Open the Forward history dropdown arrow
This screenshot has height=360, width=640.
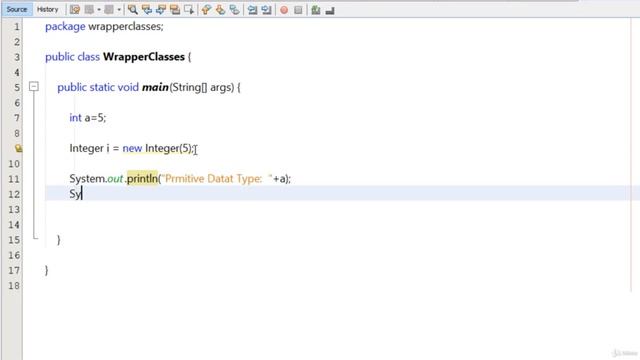click(x=119, y=10)
